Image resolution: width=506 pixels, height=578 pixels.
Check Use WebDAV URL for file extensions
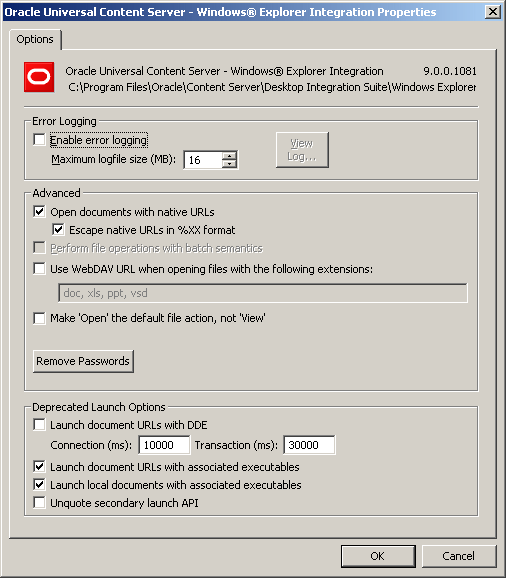tap(39, 268)
